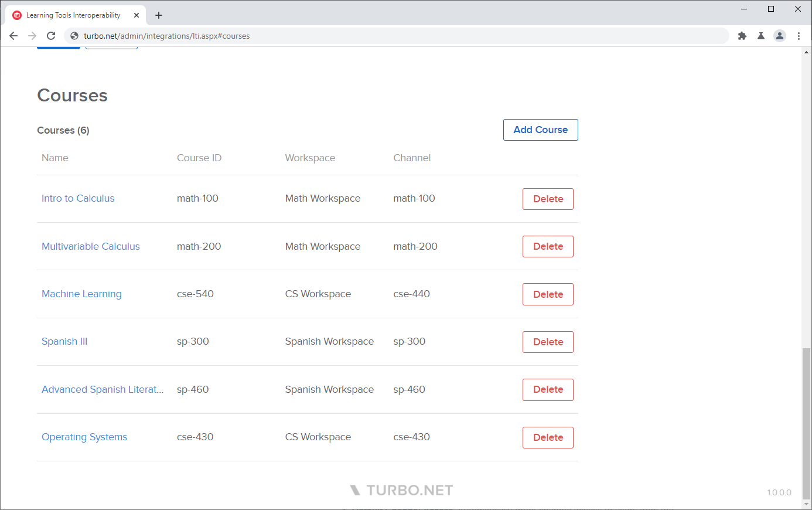Delete the Spanish III course

548,342
